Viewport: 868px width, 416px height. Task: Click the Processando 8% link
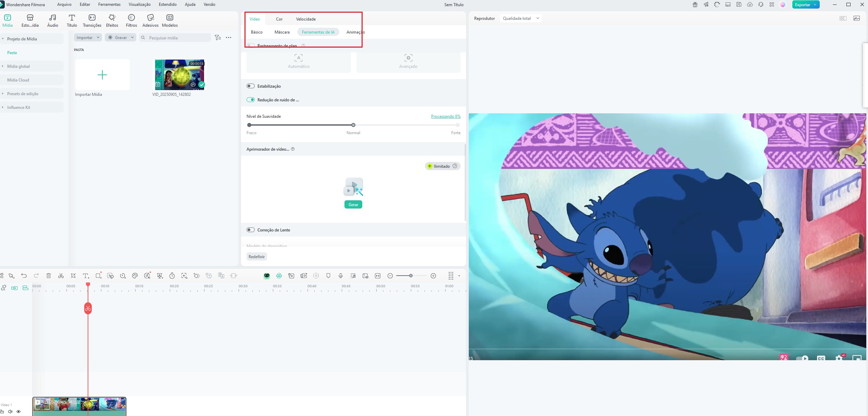446,116
